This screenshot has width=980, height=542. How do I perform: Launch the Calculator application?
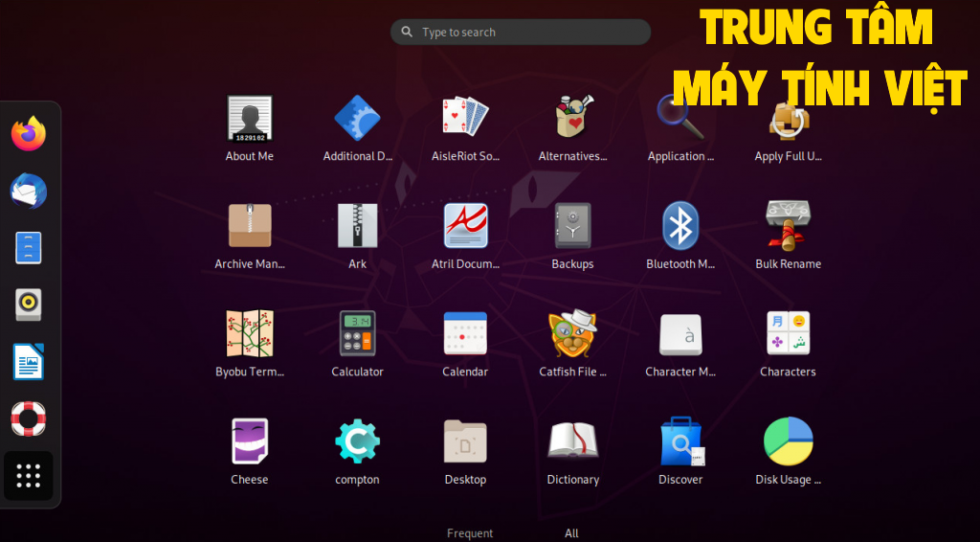point(357,334)
